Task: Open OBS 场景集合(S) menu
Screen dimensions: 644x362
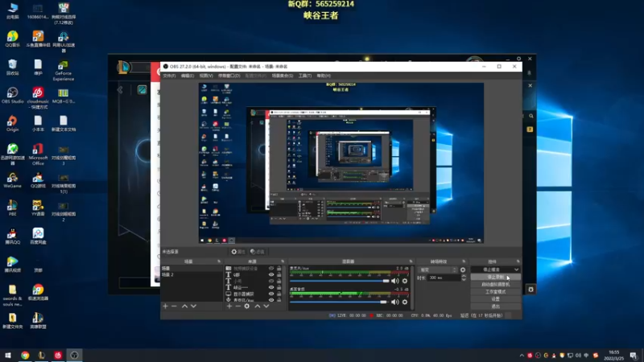Action: point(283,76)
